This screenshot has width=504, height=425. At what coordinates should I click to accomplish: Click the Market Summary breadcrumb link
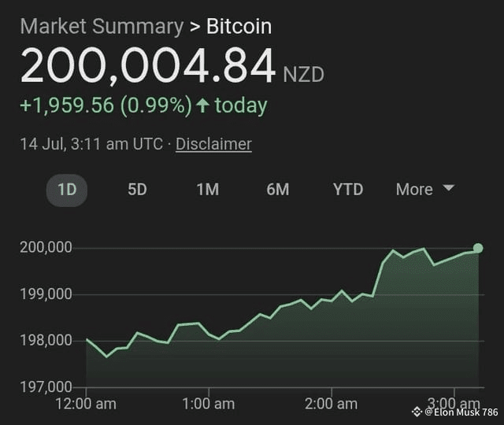[102, 26]
